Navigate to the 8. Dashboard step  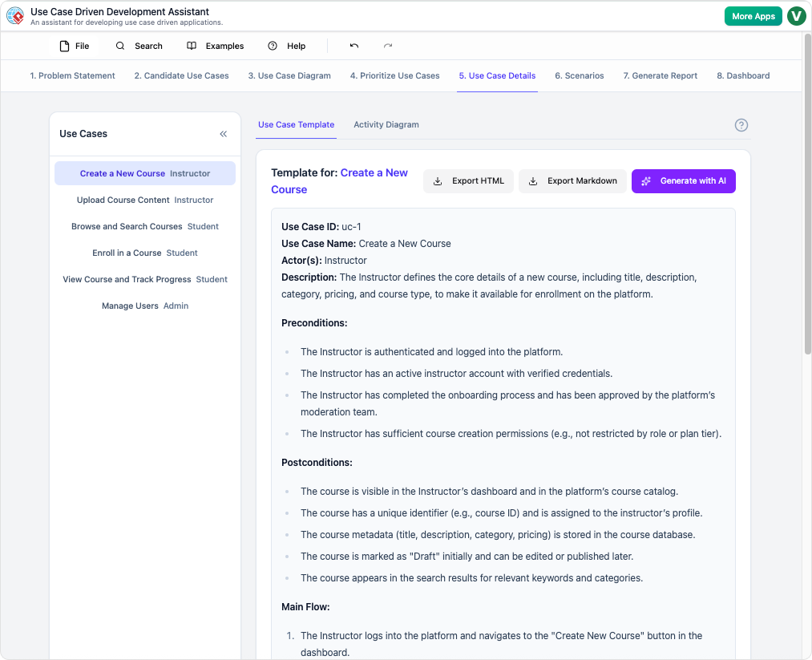click(x=743, y=75)
